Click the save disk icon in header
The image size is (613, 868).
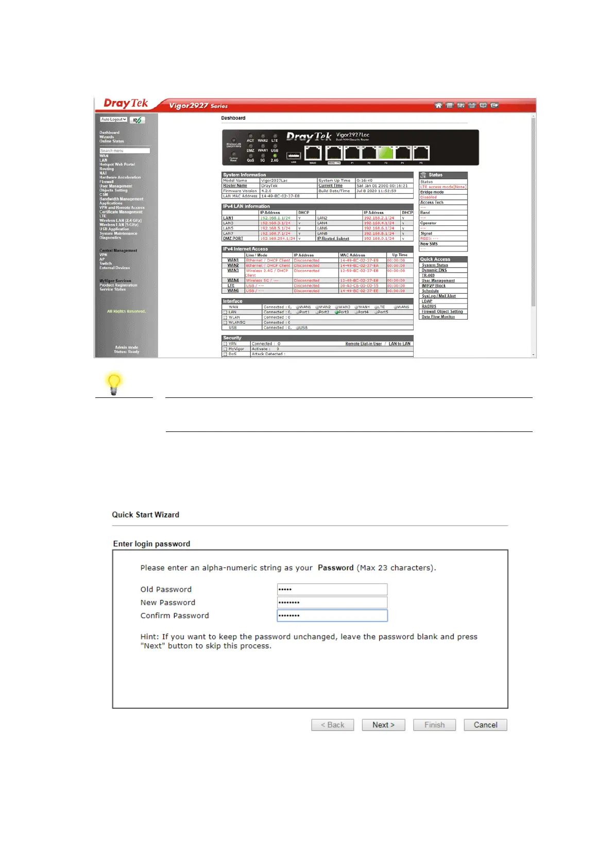[472, 105]
